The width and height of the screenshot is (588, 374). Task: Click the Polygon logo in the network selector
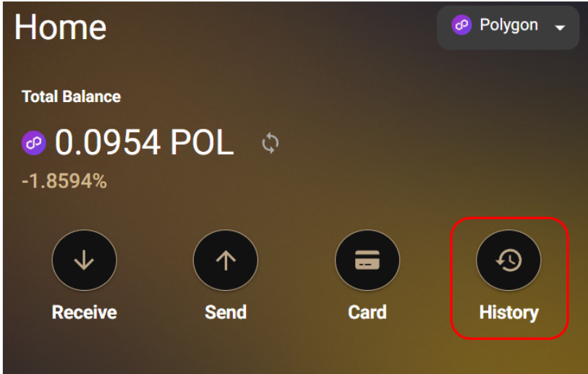point(461,25)
